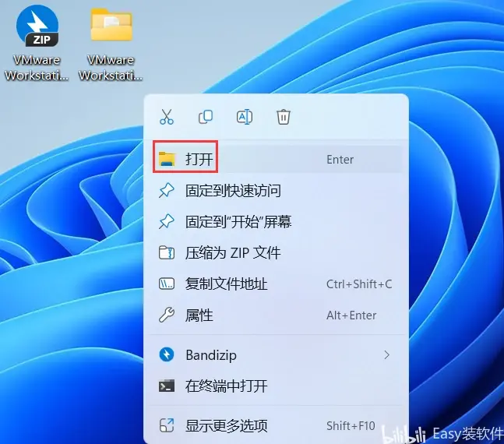Screen dimensions: 504x444
Task: Select the VMware Workstation folder on desktop
Action: pos(111,44)
